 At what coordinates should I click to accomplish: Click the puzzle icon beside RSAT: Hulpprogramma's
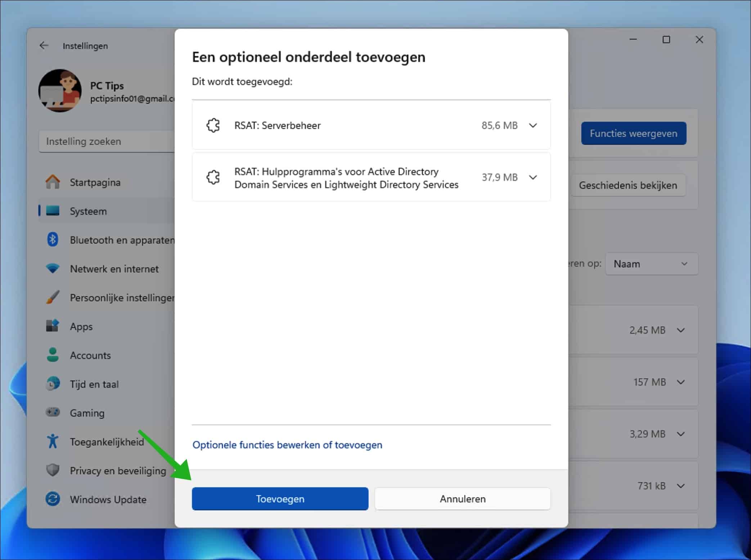[213, 177]
